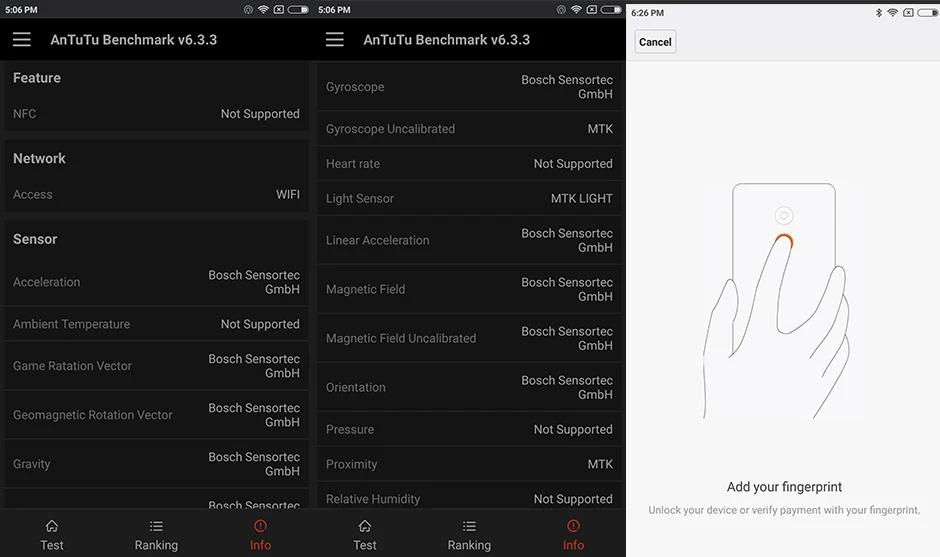Switch to Test tab label in left screen

[x=52, y=545]
